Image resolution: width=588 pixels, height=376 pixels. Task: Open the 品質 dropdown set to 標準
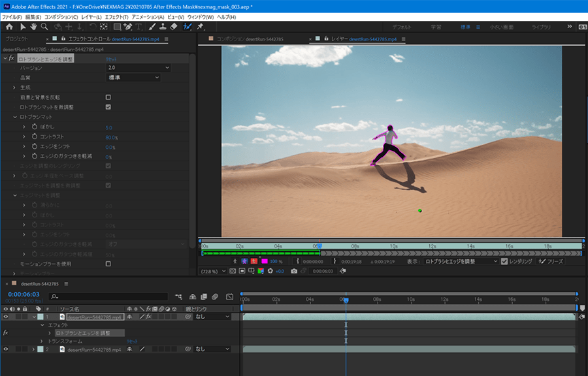133,78
